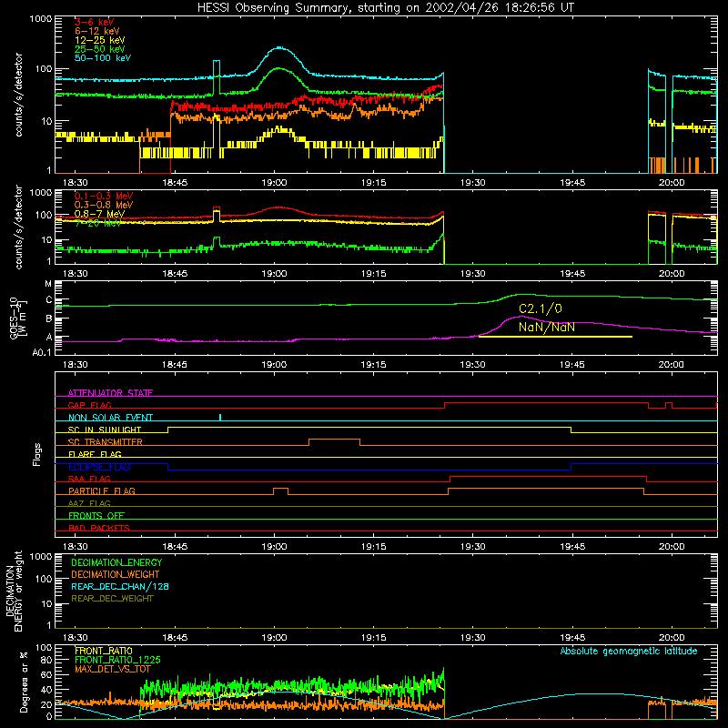Click the DECIMATION ENERGY or weight axis label
The image size is (728, 728).
[x=14, y=591]
